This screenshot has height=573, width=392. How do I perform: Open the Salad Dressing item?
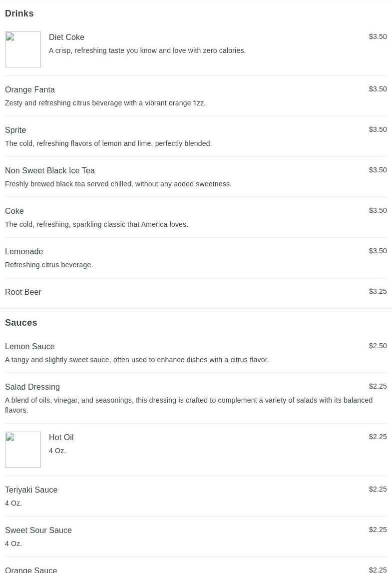[32, 387]
